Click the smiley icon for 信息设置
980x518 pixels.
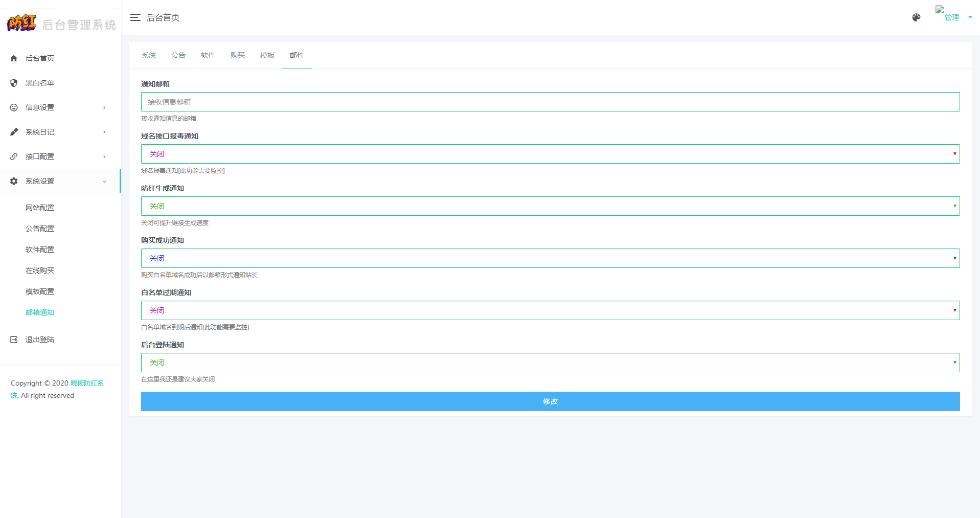pyautogui.click(x=14, y=107)
